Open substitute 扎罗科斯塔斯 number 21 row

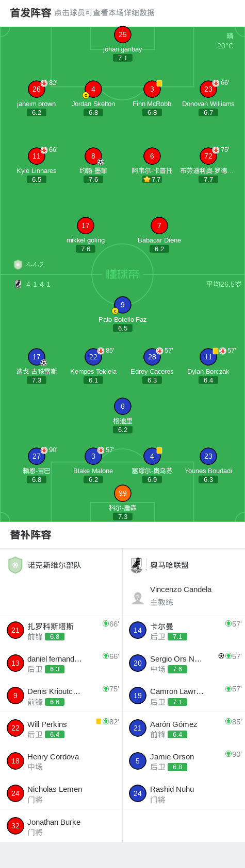point(61,631)
